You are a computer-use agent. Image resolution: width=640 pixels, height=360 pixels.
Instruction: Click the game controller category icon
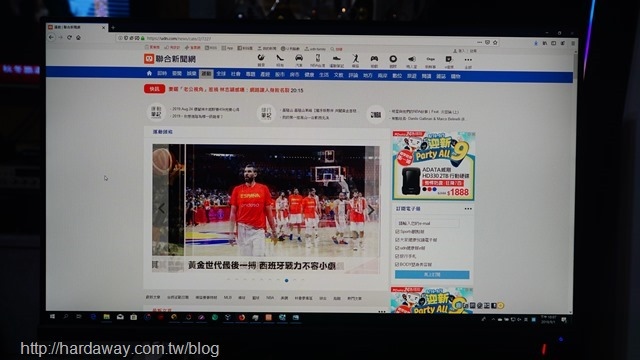coord(374,59)
